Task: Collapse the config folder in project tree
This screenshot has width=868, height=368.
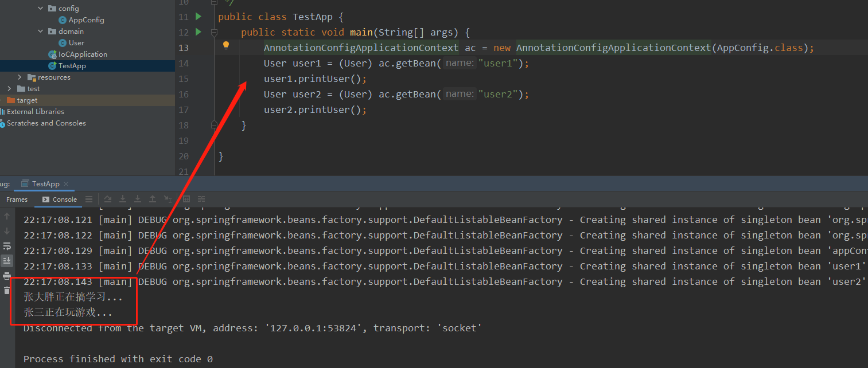Action: (x=40, y=8)
